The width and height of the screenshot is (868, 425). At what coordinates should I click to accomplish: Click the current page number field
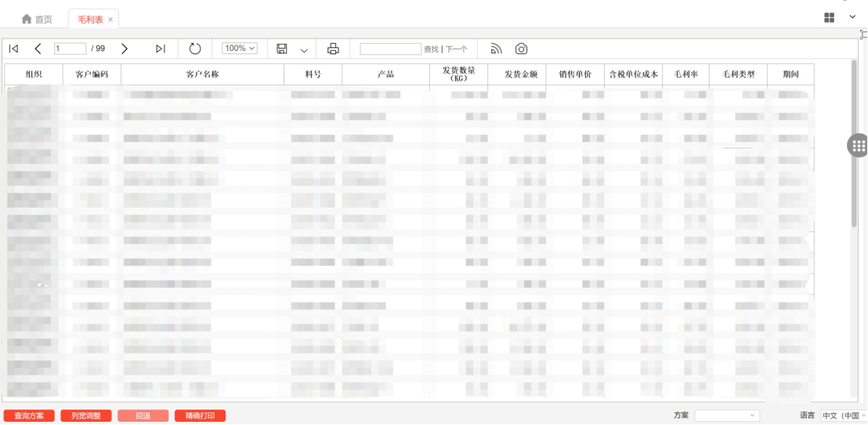click(71, 49)
